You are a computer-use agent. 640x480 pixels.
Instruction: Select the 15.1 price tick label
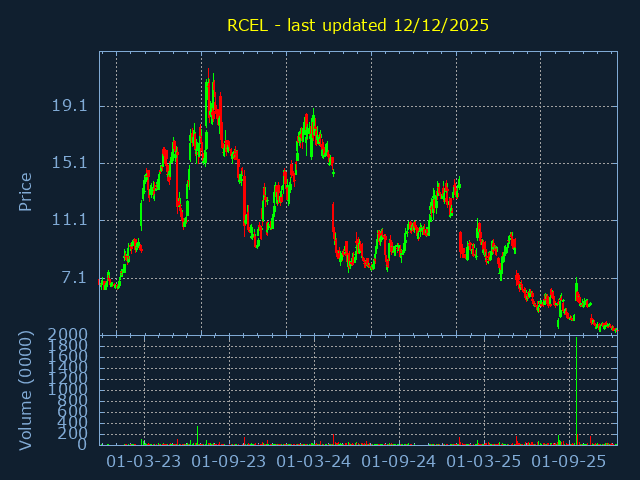tap(70, 163)
